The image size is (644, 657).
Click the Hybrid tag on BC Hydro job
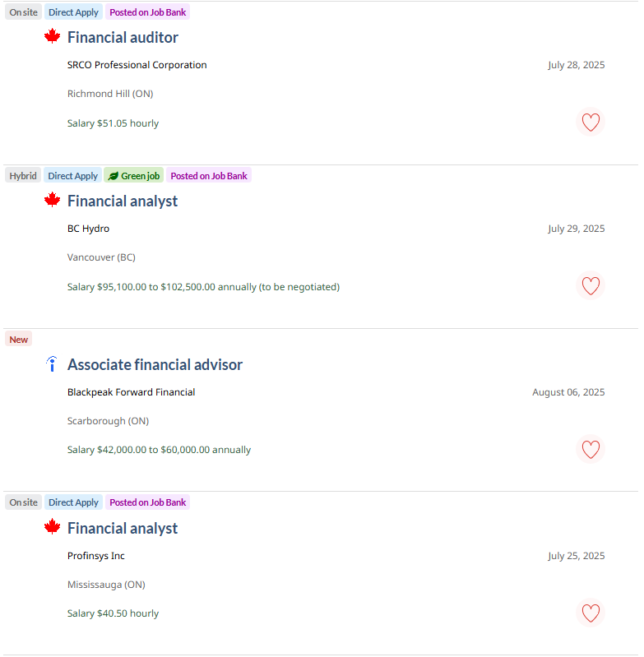(x=23, y=176)
